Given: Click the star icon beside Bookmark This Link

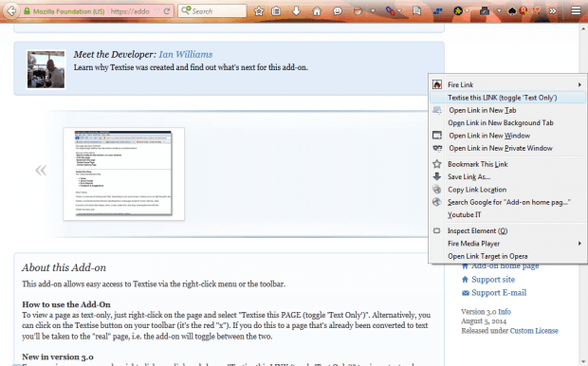Looking at the screenshot, I should (437, 164).
